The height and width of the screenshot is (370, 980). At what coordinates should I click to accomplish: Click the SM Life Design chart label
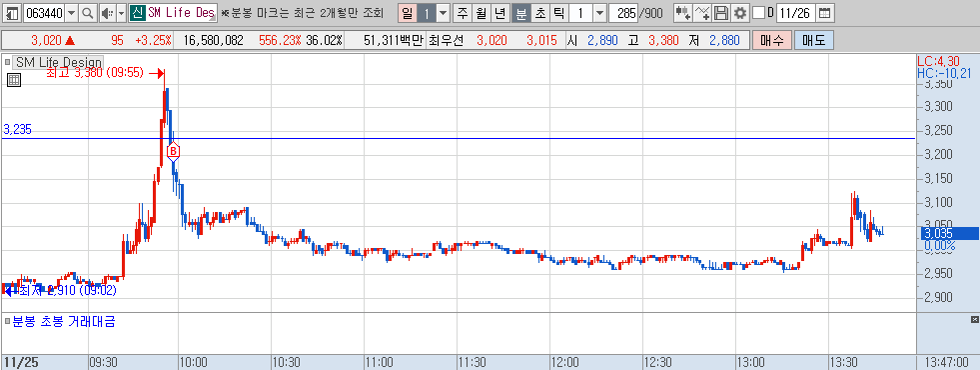coord(59,62)
